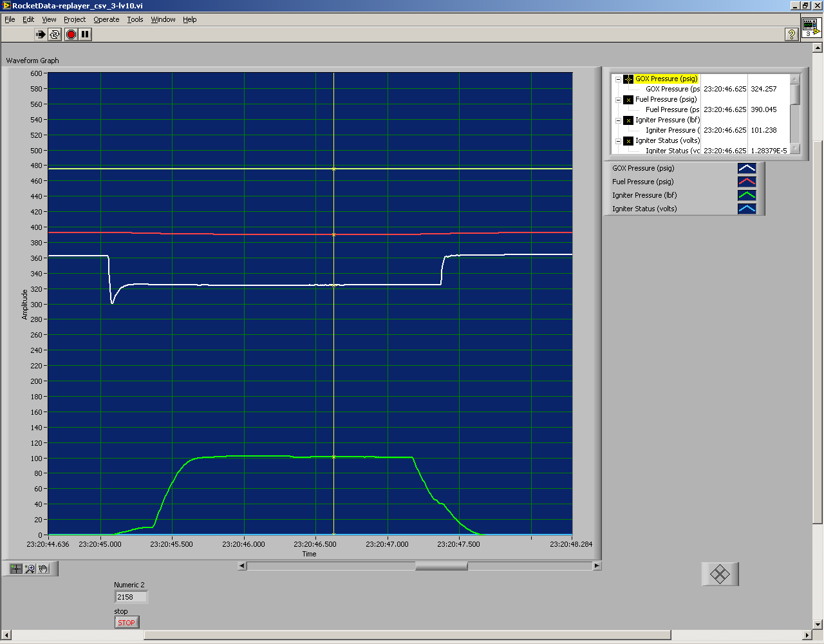Open the Tools menu
This screenshot has height=644, width=824.
point(135,19)
